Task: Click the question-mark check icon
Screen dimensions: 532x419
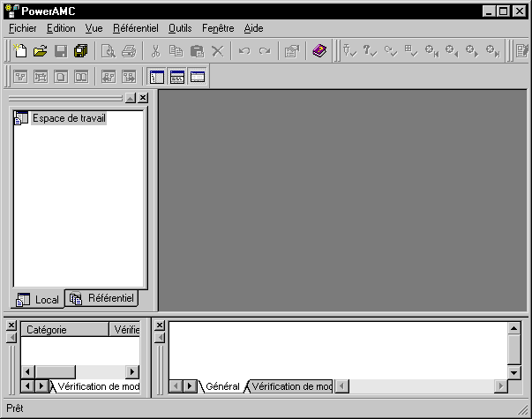Action: (x=370, y=51)
